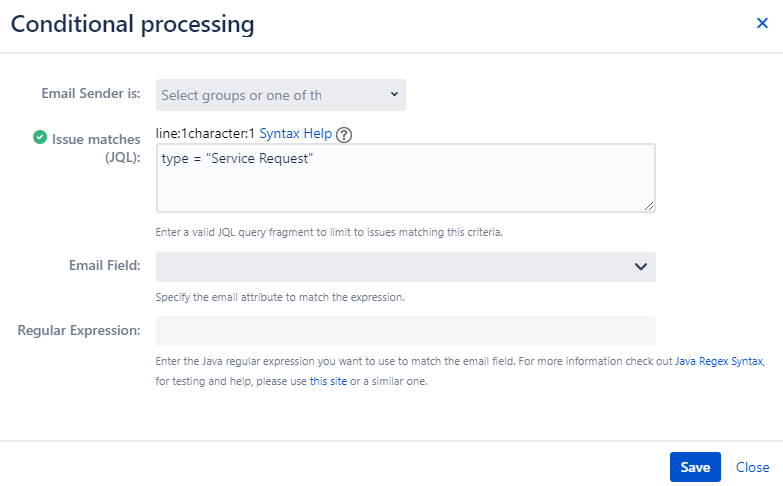Click the "Specify the email attribute" hint text
Image resolution: width=783 pixels, height=486 pixels.
(x=280, y=297)
